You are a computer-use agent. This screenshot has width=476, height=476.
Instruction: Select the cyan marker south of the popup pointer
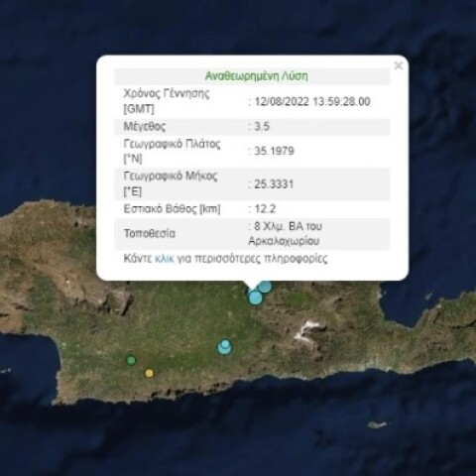tap(256, 297)
